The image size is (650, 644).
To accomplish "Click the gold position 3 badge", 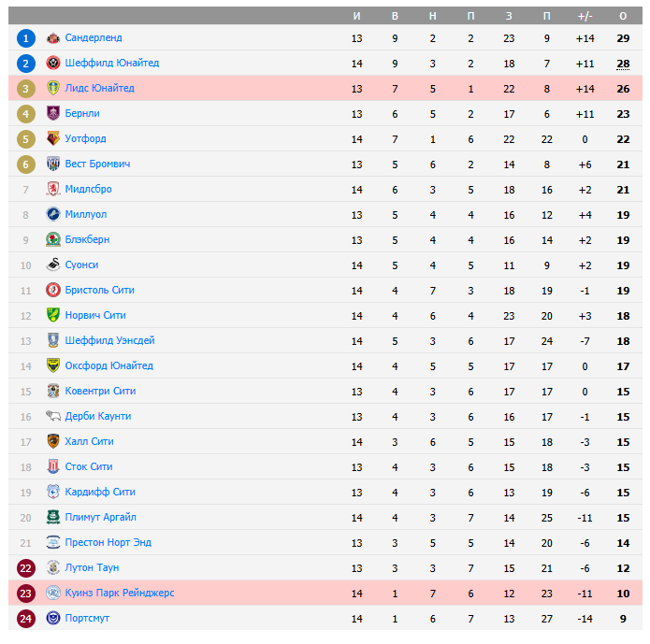I will point(26,89).
